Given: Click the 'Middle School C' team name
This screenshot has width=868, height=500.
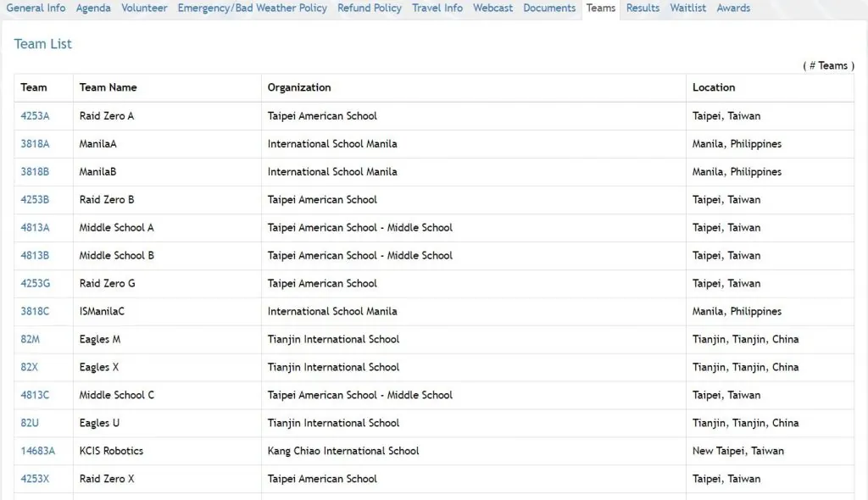Looking at the screenshot, I should coord(117,395).
